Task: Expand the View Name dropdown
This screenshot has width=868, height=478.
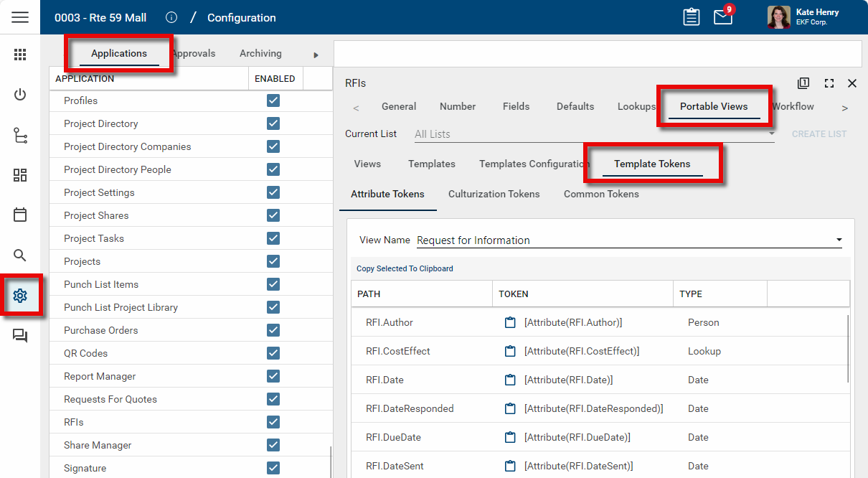Action: pos(839,240)
